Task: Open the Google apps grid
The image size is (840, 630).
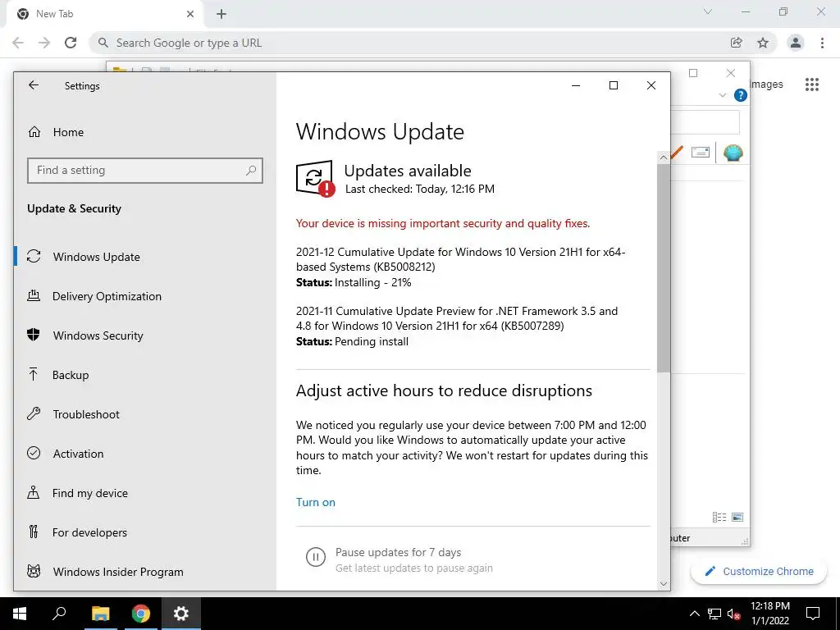Action: click(x=812, y=84)
